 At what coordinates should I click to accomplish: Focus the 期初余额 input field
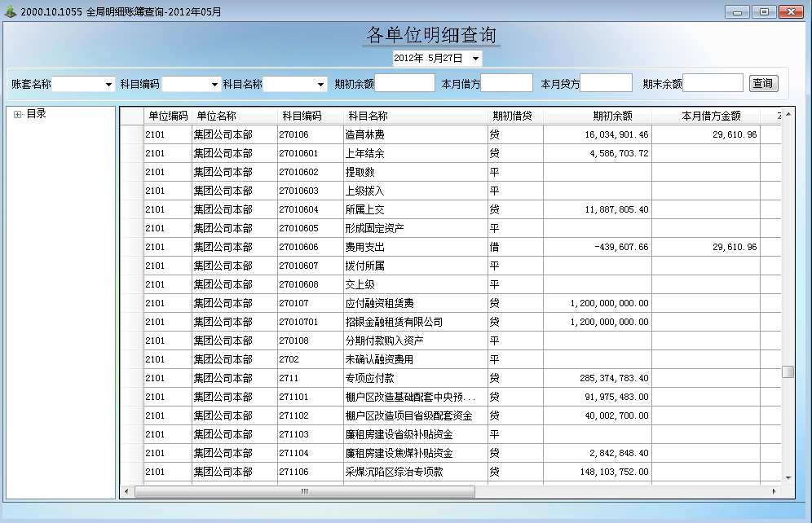(404, 83)
